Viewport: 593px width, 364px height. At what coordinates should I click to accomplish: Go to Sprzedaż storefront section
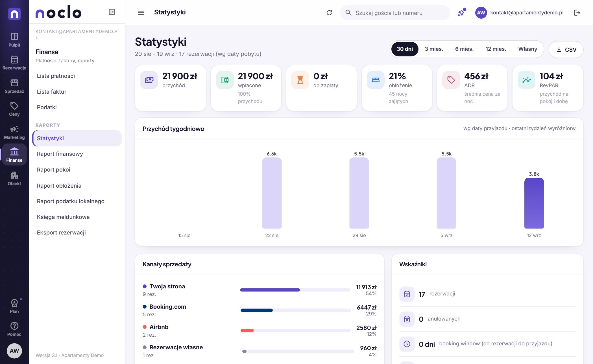(x=14, y=86)
